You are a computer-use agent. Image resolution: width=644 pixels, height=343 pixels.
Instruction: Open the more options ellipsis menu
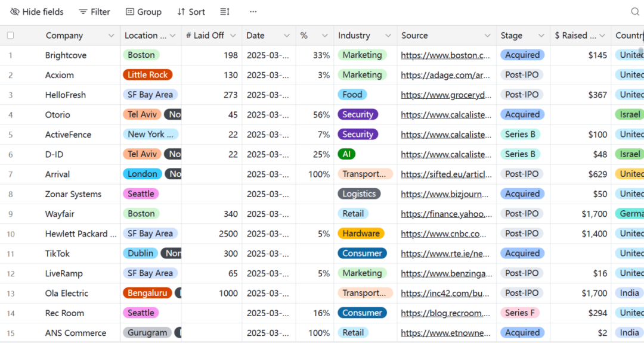[x=253, y=12]
